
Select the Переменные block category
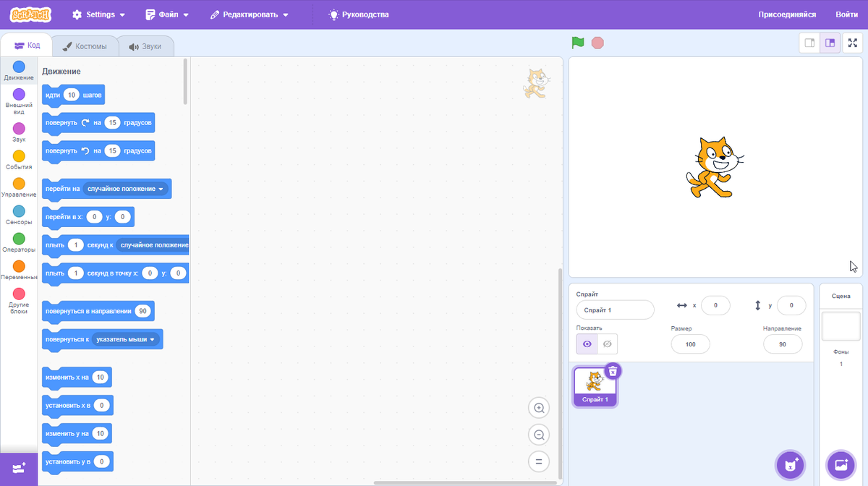[x=19, y=270]
